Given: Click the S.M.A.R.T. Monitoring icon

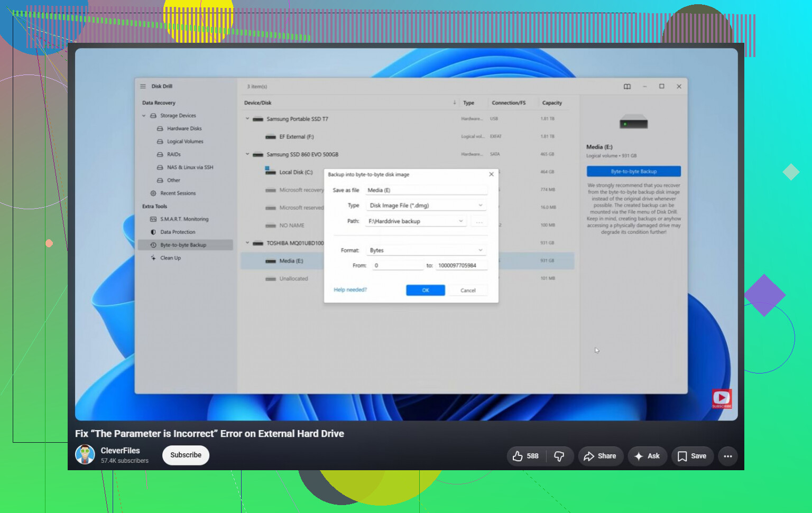Looking at the screenshot, I should coord(153,219).
